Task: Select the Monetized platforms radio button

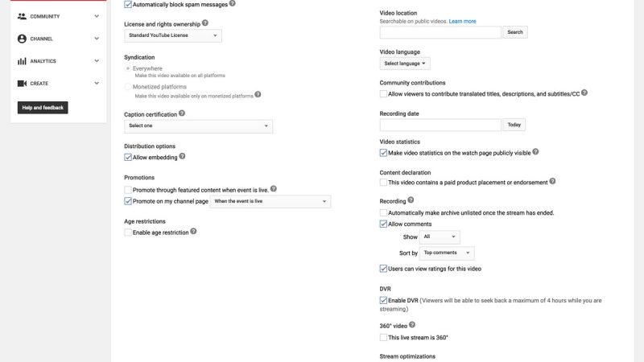Action: pyautogui.click(x=128, y=86)
